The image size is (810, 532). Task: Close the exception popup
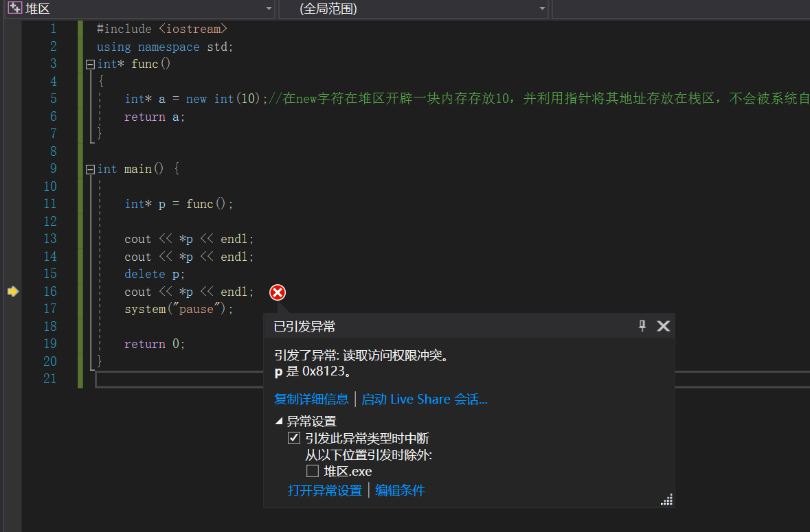point(663,326)
